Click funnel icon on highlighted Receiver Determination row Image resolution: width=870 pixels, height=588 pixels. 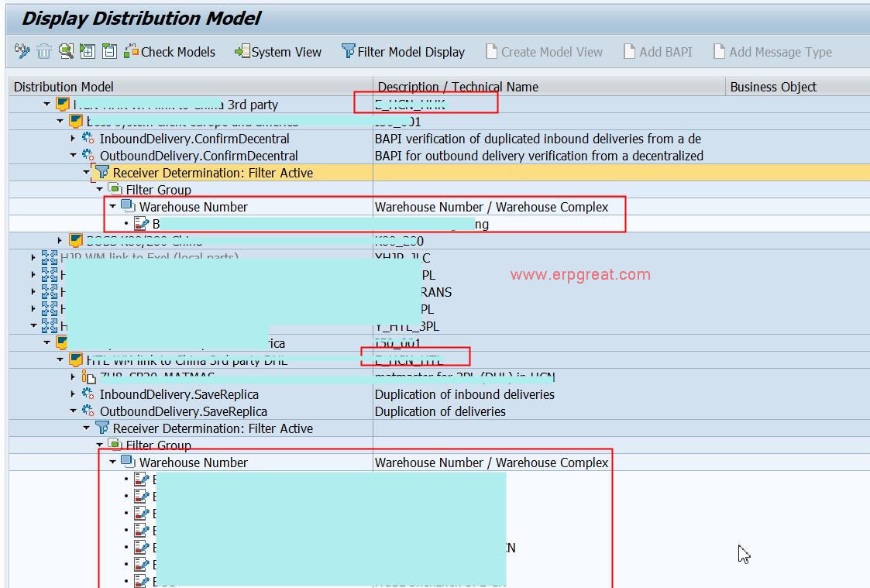102,173
